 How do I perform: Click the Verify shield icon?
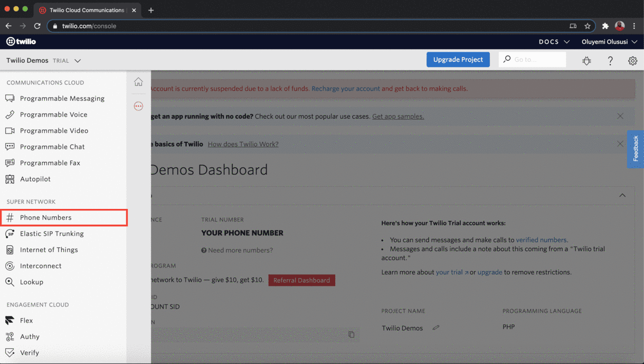(x=10, y=353)
